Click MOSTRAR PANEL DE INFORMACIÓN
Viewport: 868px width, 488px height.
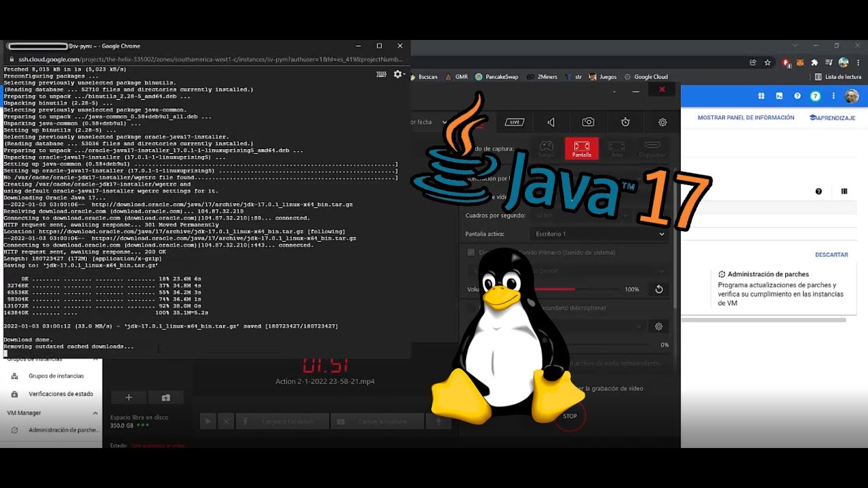coord(746,118)
